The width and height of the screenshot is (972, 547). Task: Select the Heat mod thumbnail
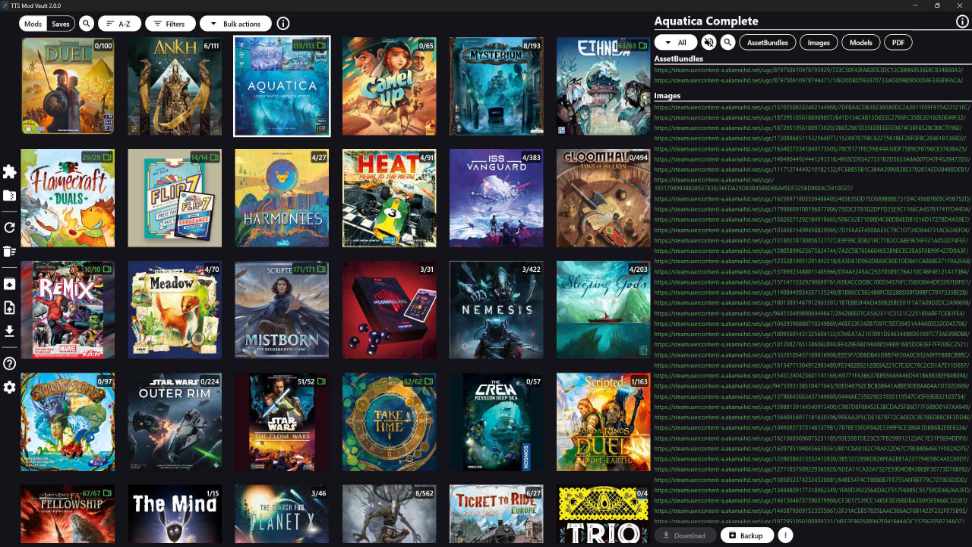389,198
